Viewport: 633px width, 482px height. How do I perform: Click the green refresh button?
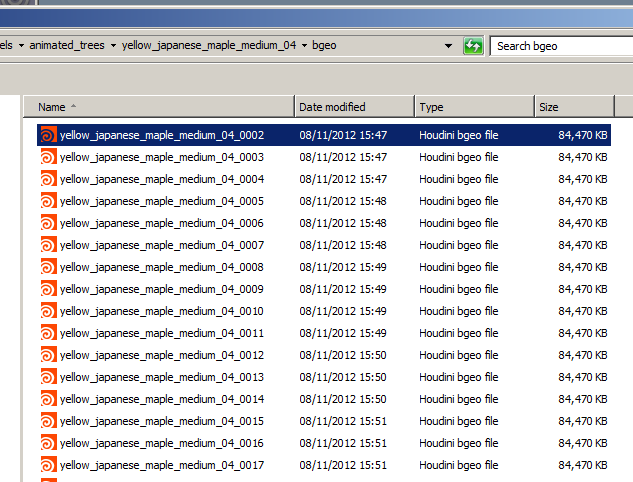pos(473,46)
